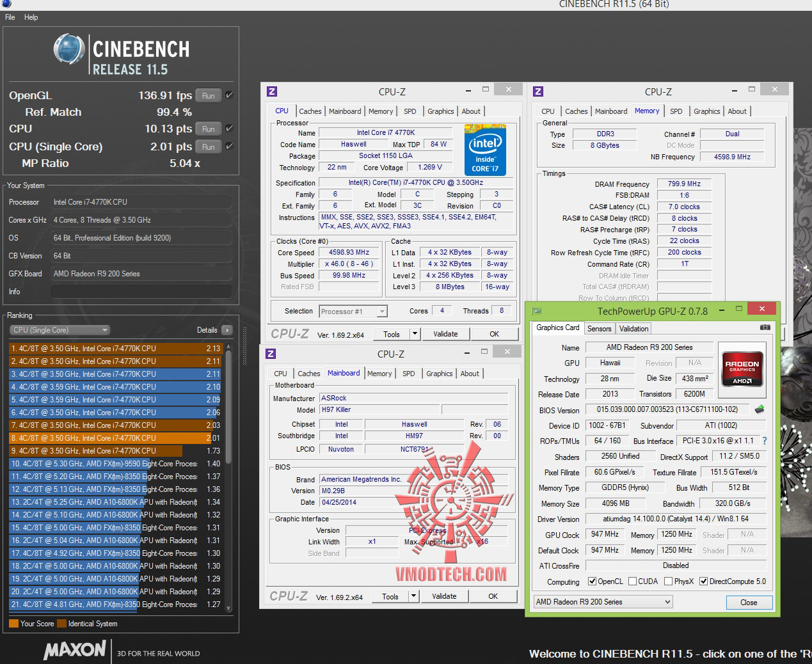The width and height of the screenshot is (812, 664).
Task: Click the CPU-Z Z icon in Mainboard tab window
Action: [271, 354]
